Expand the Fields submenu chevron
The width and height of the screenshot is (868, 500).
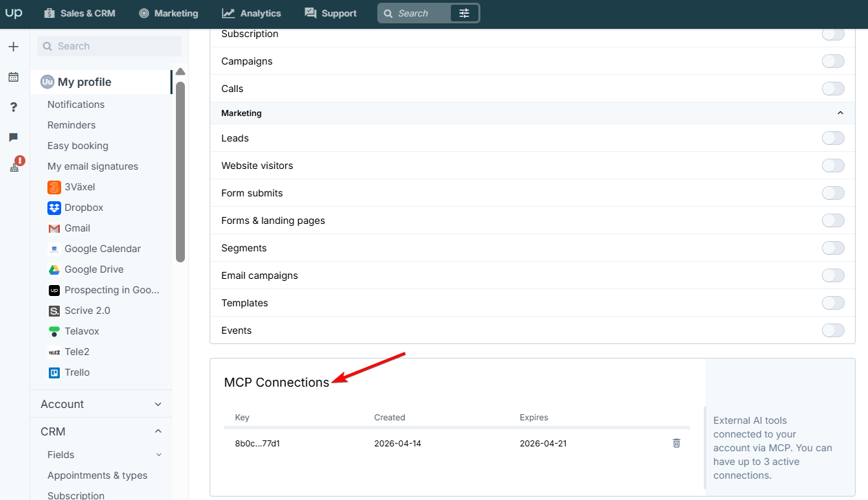159,455
